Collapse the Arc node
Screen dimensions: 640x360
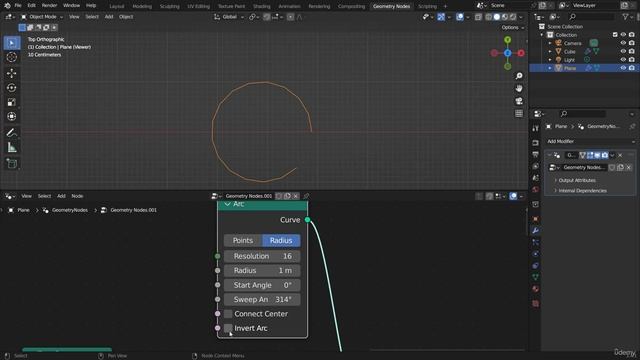pyautogui.click(x=227, y=204)
